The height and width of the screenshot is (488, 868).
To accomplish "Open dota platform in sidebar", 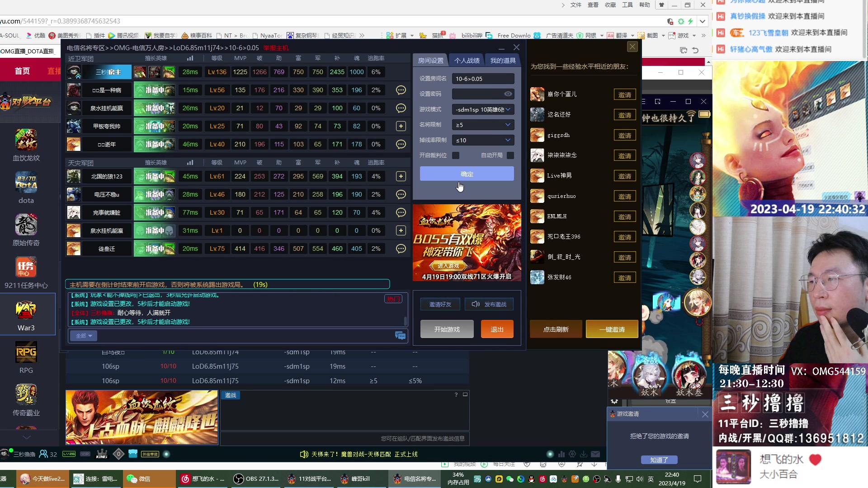I will pyautogui.click(x=26, y=188).
